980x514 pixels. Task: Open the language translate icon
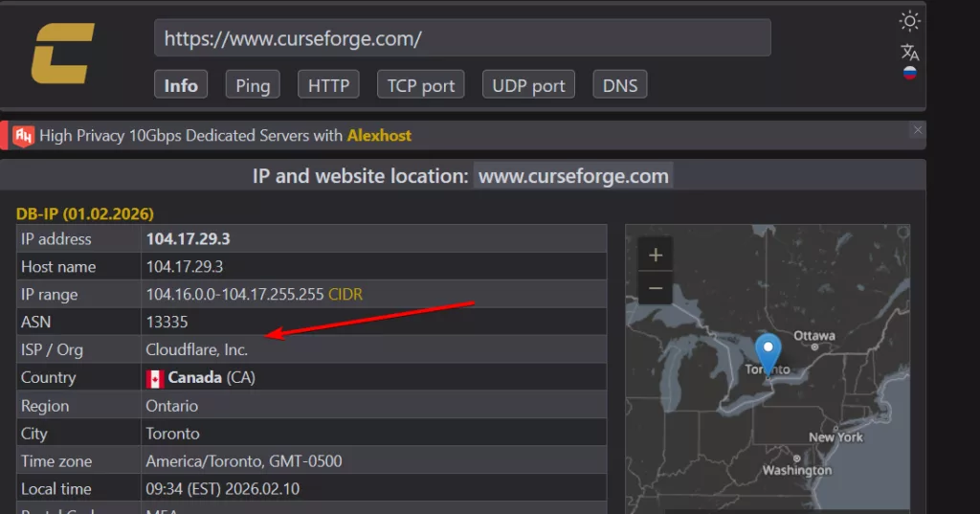[x=909, y=52]
